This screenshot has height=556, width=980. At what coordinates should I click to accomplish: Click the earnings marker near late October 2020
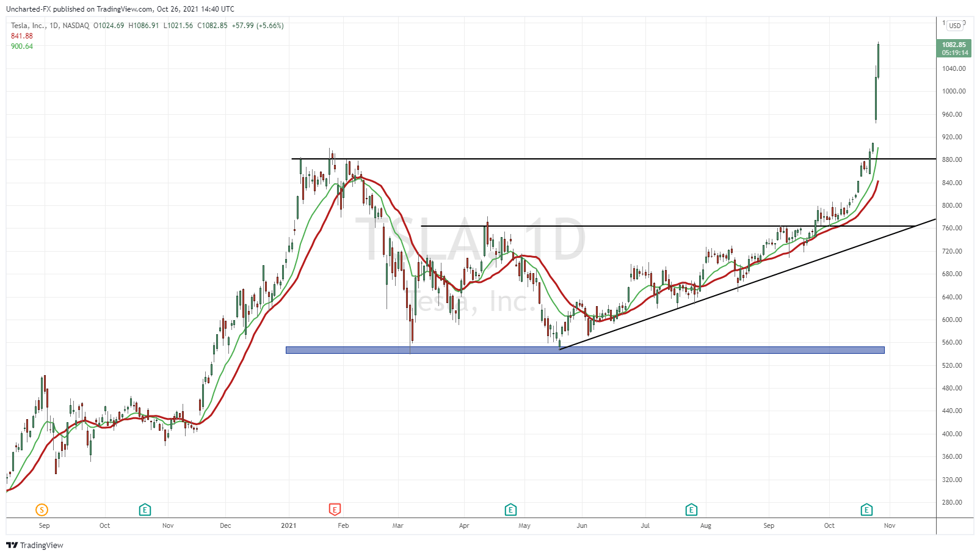[145, 510]
